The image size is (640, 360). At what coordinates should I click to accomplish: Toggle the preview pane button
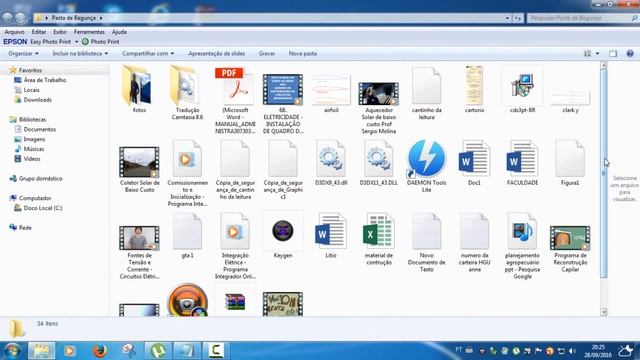click(x=613, y=53)
